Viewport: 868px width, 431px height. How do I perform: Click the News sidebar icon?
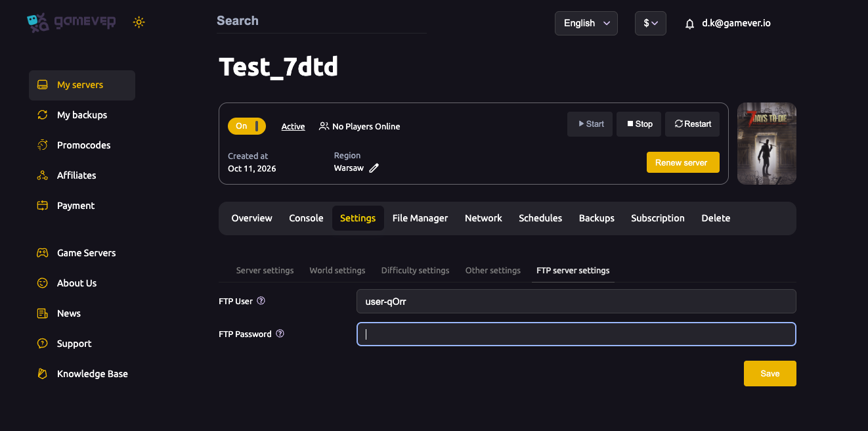(x=43, y=313)
